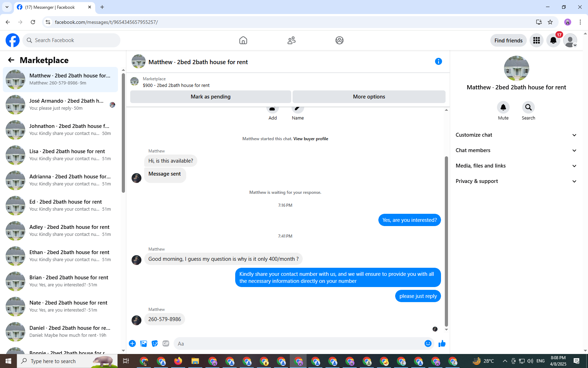Screen dimensions: 588x368
Task: Open Ed conversation
Action: click(60, 206)
